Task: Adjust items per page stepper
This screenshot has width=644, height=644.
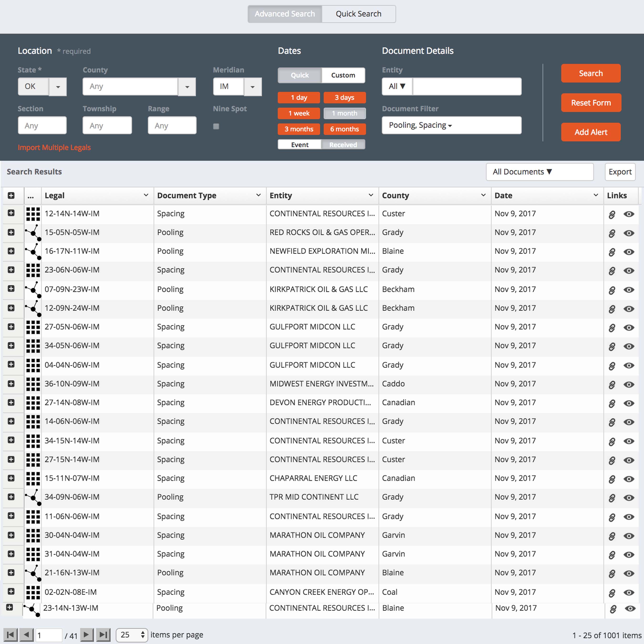Action: coord(142,634)
